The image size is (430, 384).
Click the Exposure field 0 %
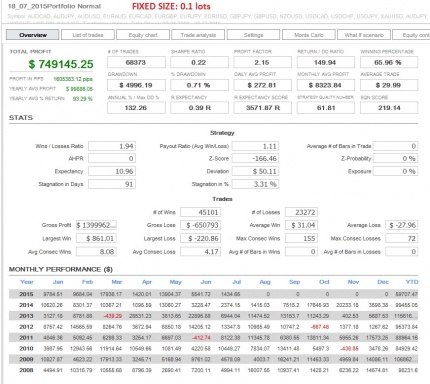tap(396, 171)
